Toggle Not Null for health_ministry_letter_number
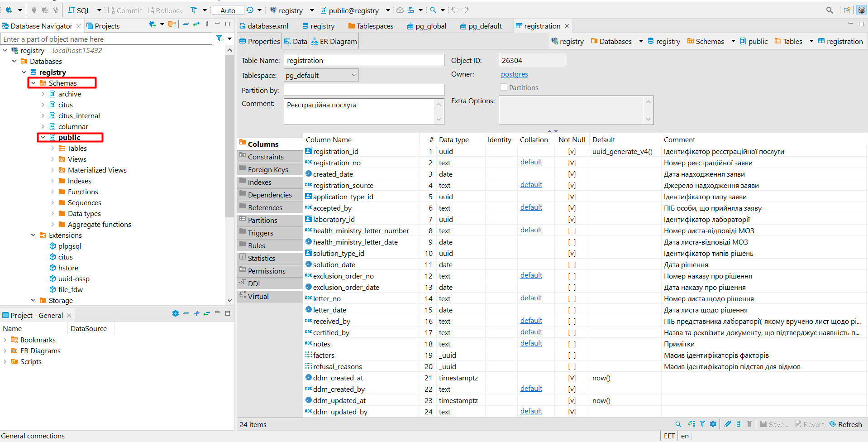Image resolution: width=868 pixels, height=442 pixels. [572, 231]
